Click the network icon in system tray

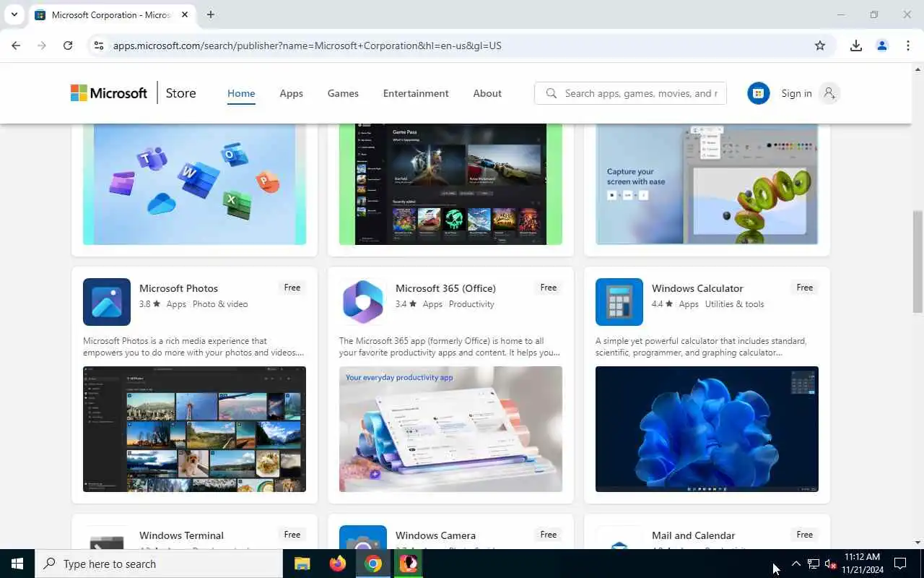[813, 564]
